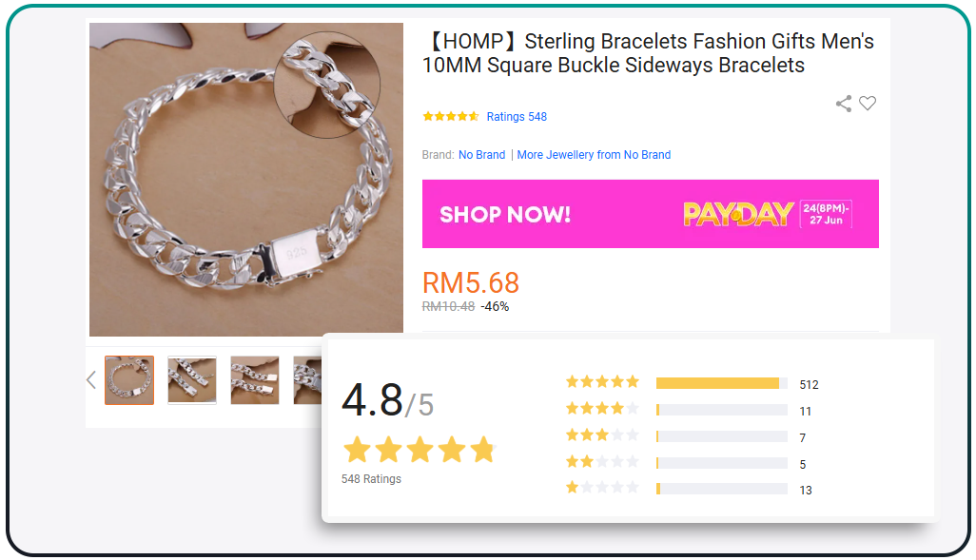The width and height of the screenshot is (976, 560).
Task: Click the main bracelet product image
Action: 245,180
